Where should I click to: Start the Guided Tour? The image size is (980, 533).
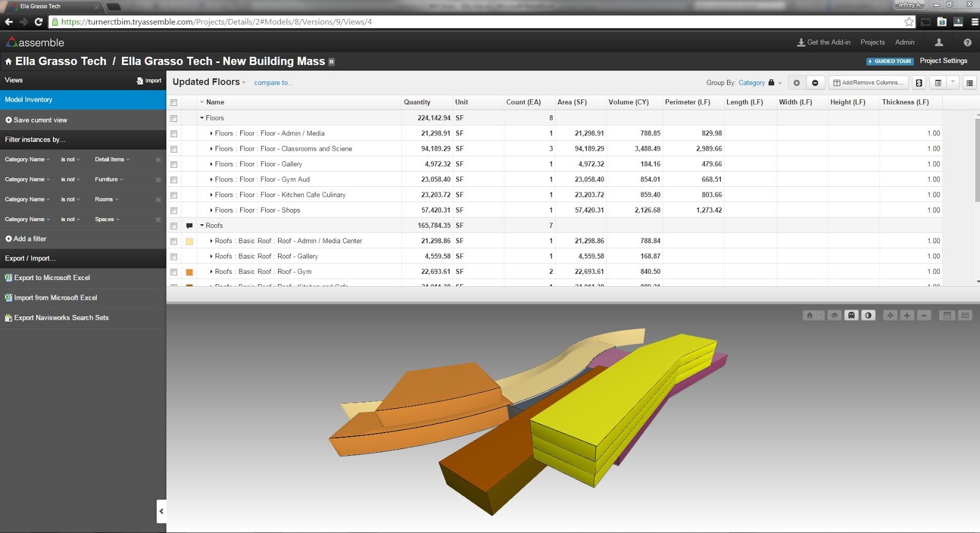pos(890,61)
